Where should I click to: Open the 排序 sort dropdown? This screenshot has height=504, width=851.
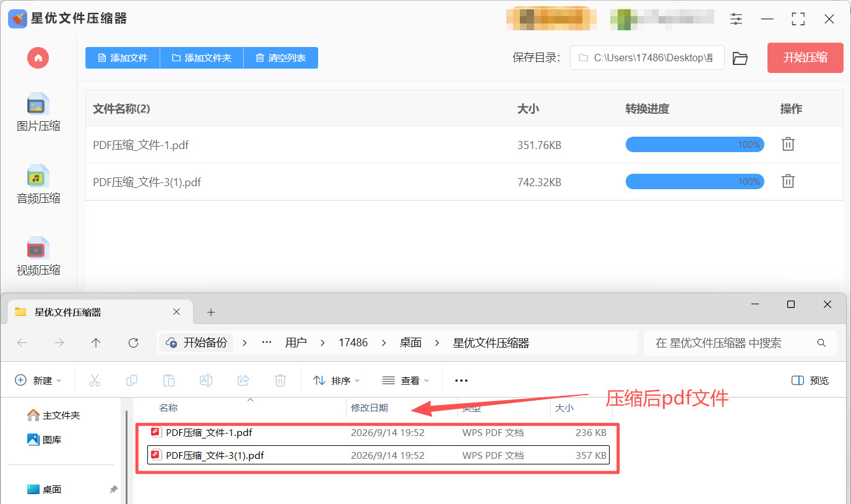point(337,380)
